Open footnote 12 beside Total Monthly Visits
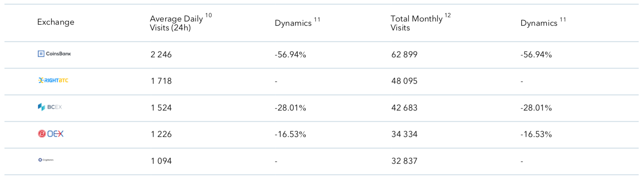This screenshot has width=644, height=180. tap(448, 15)
